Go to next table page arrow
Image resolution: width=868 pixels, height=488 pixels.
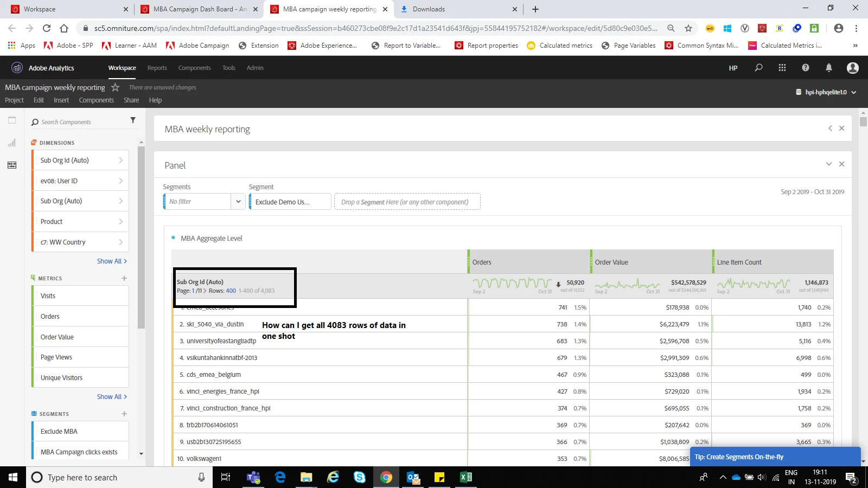(205, 291)
